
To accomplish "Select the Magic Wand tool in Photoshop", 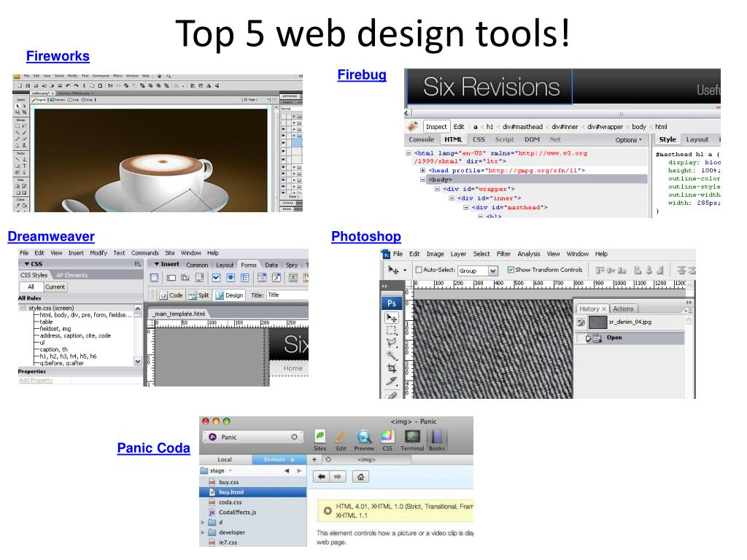I will pos(392,355).
